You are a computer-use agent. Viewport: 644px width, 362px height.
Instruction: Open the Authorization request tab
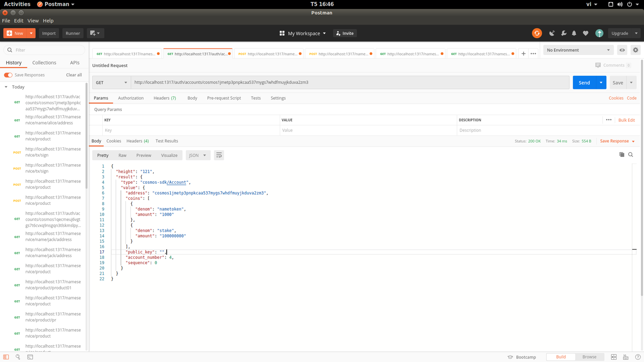click(131, 98)
